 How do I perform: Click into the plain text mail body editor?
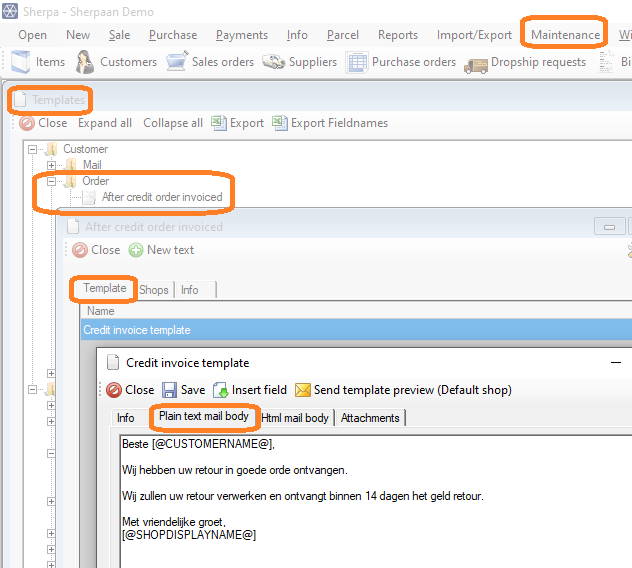click(376, 501)
